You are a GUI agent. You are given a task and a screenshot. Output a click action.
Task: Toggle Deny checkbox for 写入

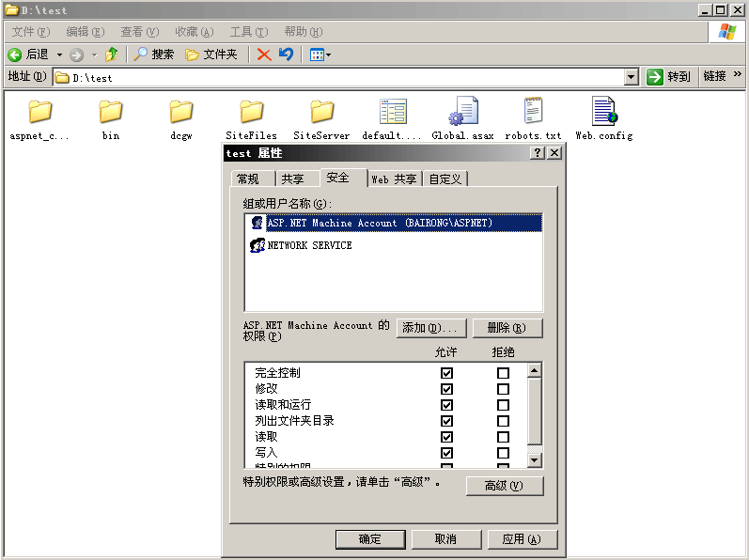click(503, 453)
